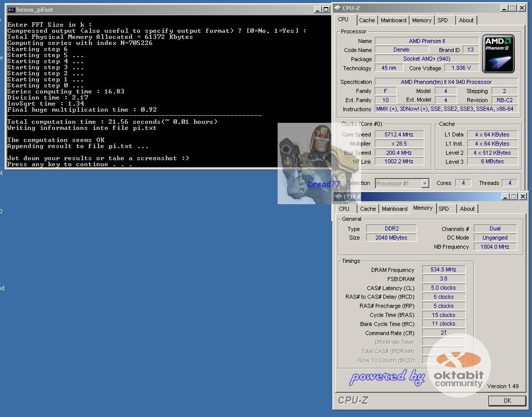The image size is (532, 417).
Task: Click the top CPU-Z title bar icon
Action: click(338, 8)
